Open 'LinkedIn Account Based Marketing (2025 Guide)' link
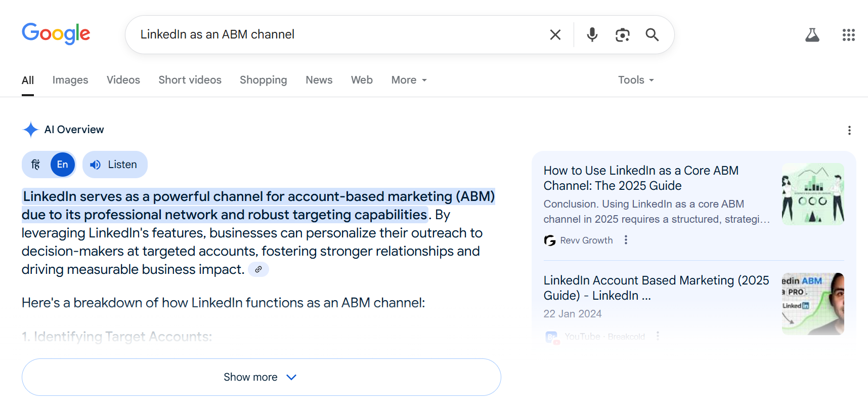The image size is (868, 406). 656,288
